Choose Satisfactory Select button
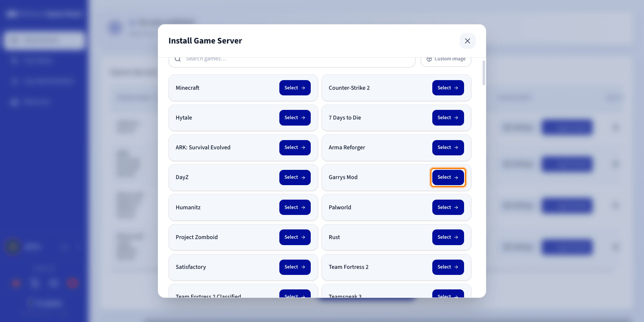644x322 pixels. tap(295, 267)
